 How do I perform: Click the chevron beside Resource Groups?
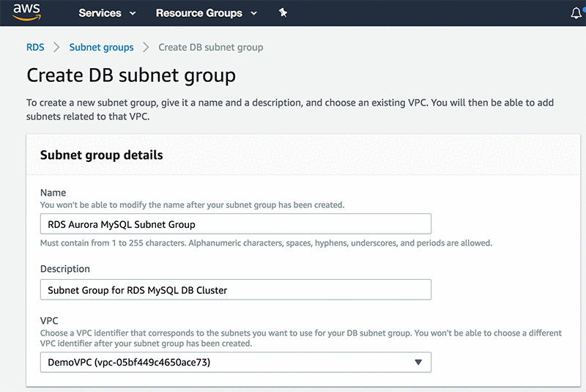253,13
